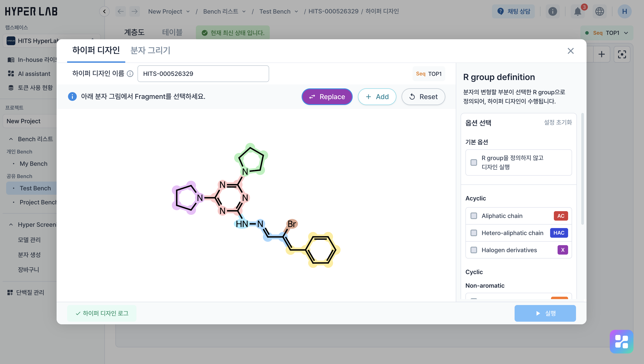Switch to the 테이블 tab
Viewport: 644px width, 364px height.
point(172,32)
